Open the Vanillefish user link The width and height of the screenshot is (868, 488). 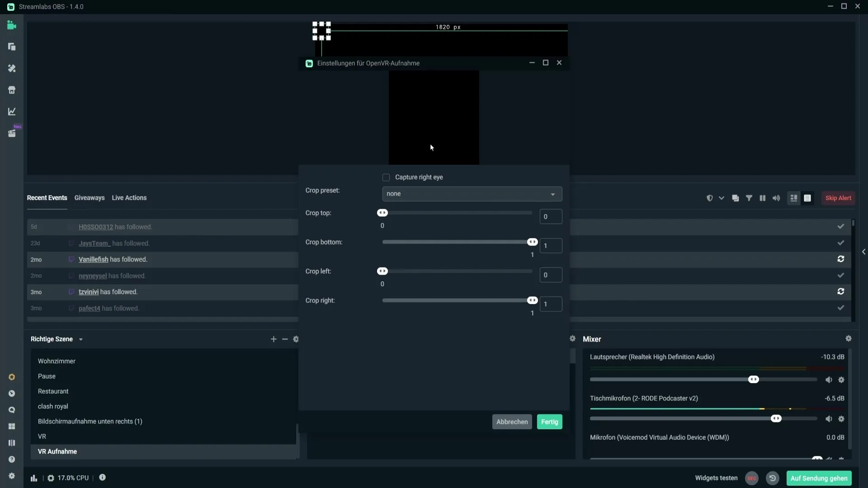click(94, 259)
